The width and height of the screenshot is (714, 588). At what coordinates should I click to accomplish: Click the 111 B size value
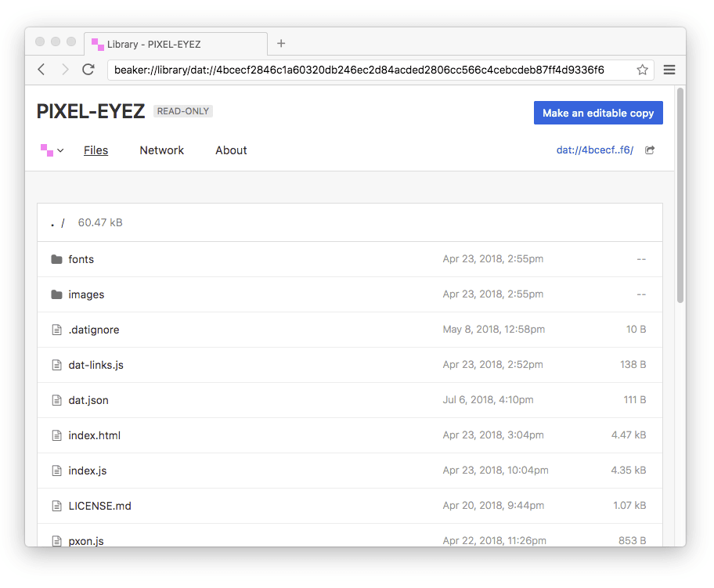coord(635,399)
